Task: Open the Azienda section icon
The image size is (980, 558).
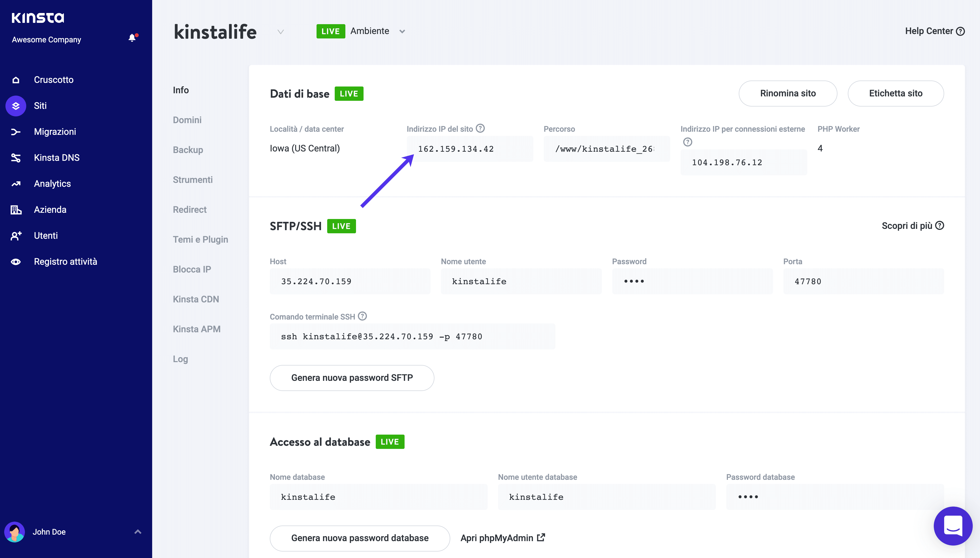Action: [16, 209]
